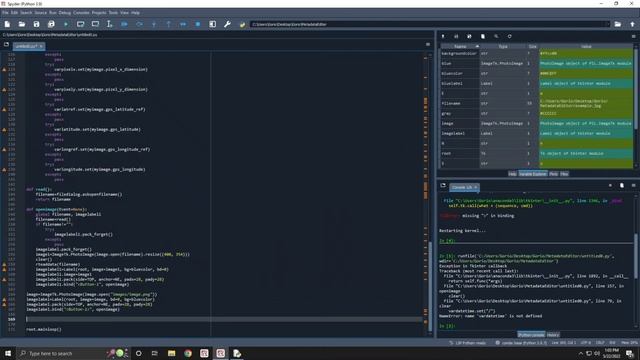Viewport: 640px width, 360px height.
Task: Click debugger step return icon
Action: click(169, 24)
